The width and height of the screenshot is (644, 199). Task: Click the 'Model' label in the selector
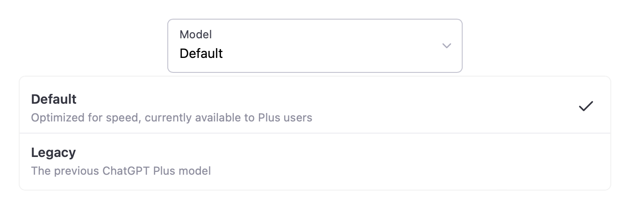pyautogui.click(x=195, y=34)
